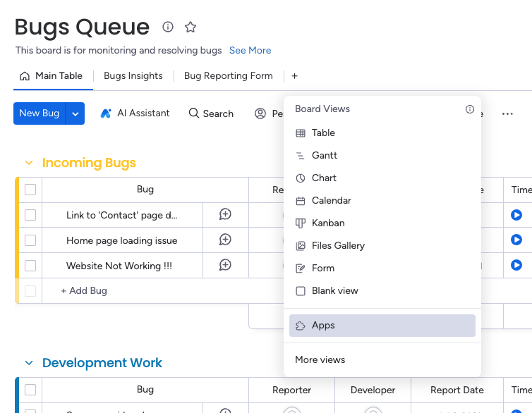
Task: Click '+ Add Bug' input row
Action: [x=84, y=290]
